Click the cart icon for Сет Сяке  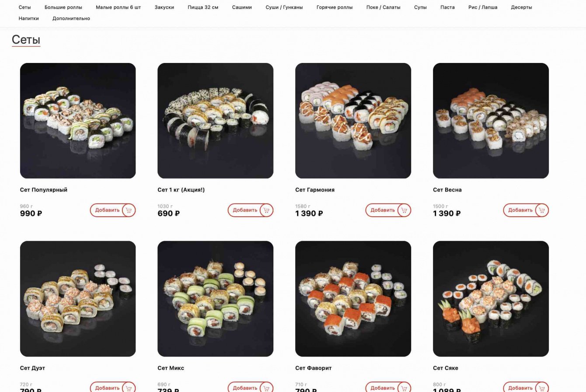pos(542,388)
